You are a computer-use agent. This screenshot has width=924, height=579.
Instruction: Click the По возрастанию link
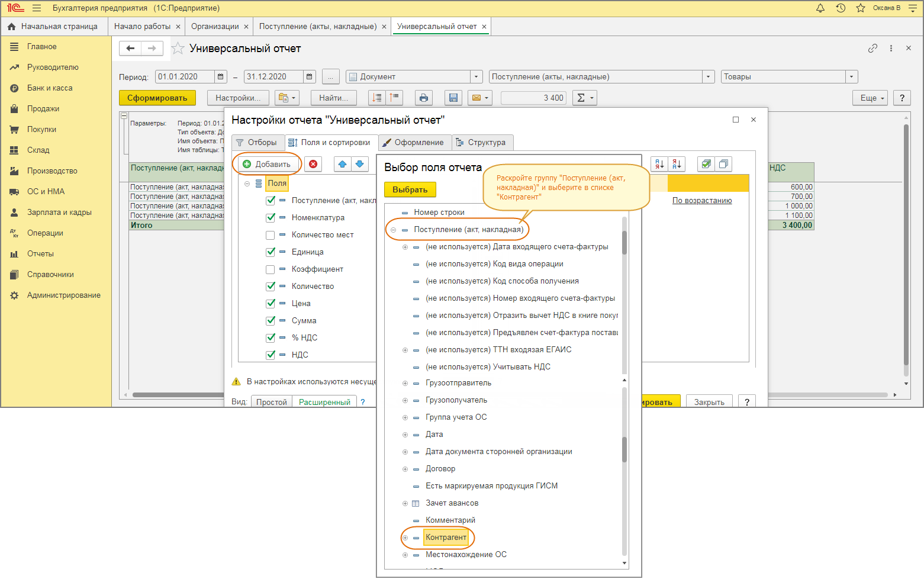pyautogui.click(x=701, y=200)
